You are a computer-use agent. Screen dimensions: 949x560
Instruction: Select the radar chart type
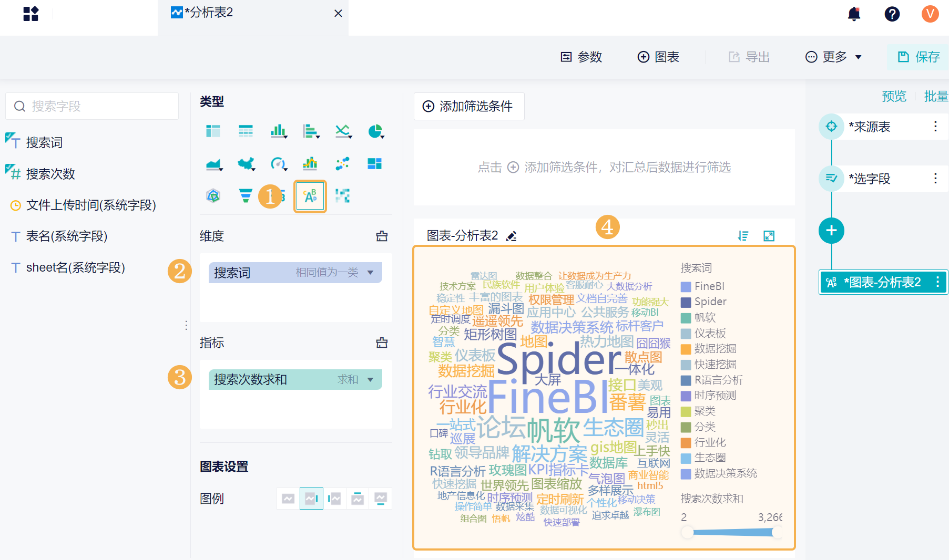[213, 196]
